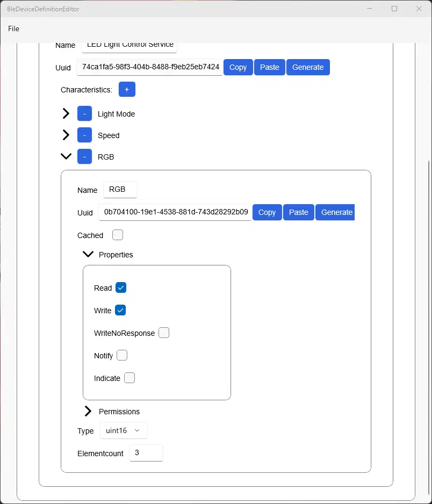Copy the service Uuid
This screenshot has height=504, width=432.
tap(238, 67)
